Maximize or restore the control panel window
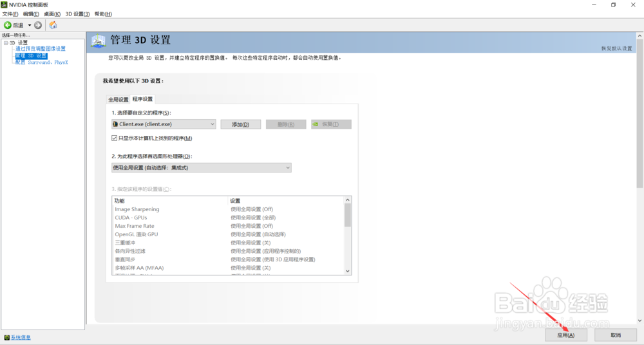Screen dimensions: 644x345 coord(613,5)
